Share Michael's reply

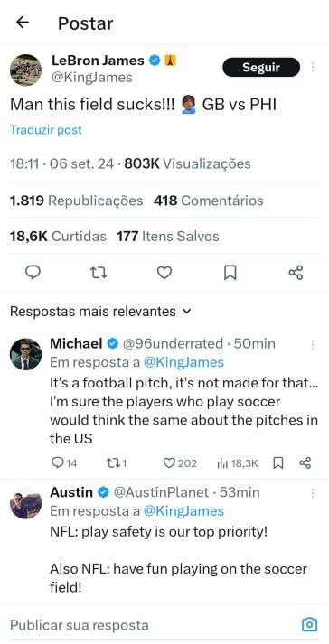305,463
